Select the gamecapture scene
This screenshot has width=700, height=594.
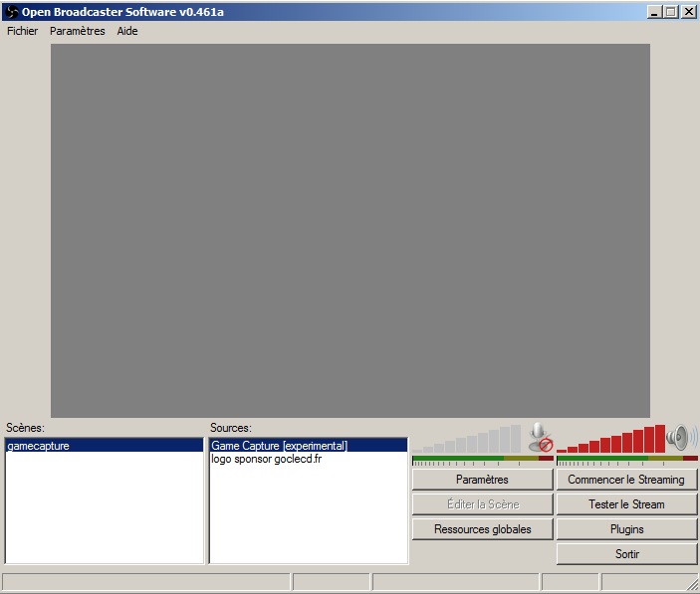click(x=38, y=446)
